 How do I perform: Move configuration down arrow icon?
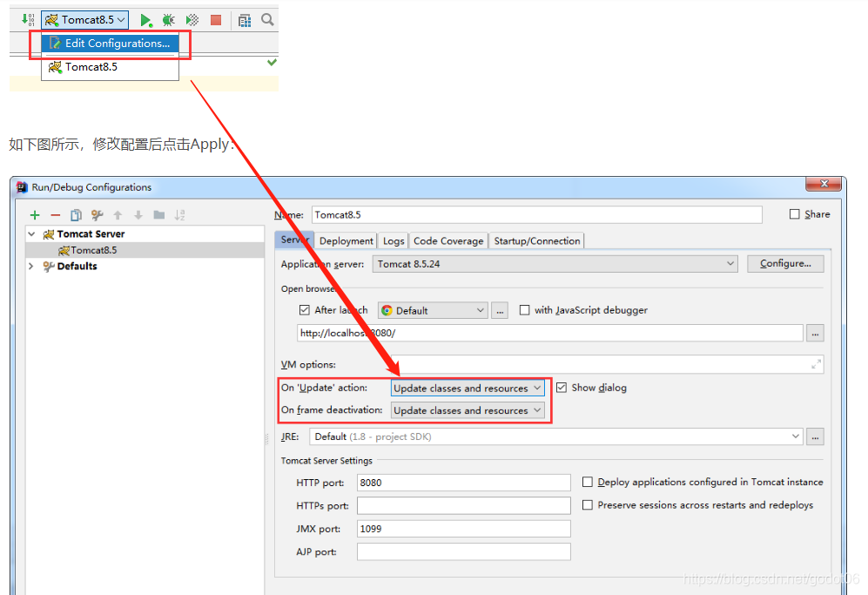coord(138,215)
